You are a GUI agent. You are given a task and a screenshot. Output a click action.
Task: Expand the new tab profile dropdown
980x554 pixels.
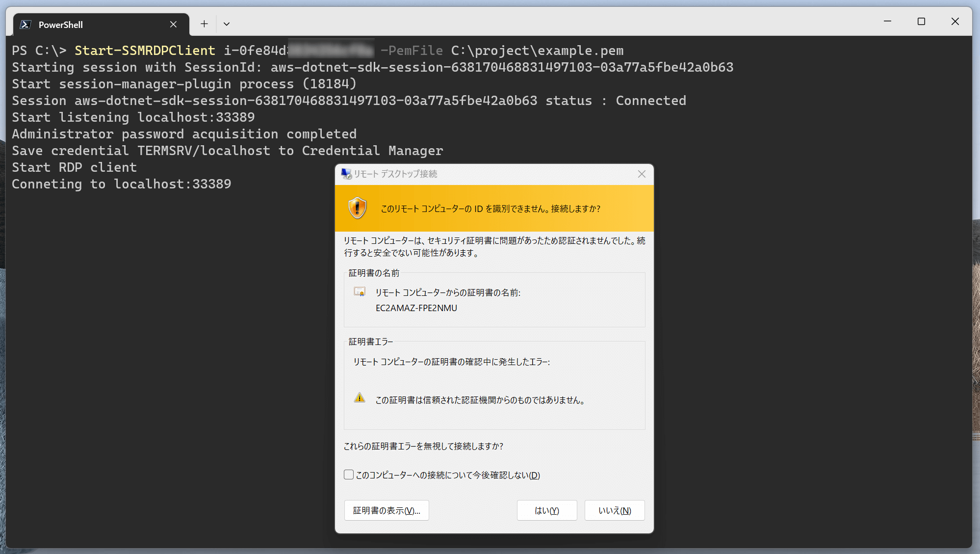click(x=227, y=24)
